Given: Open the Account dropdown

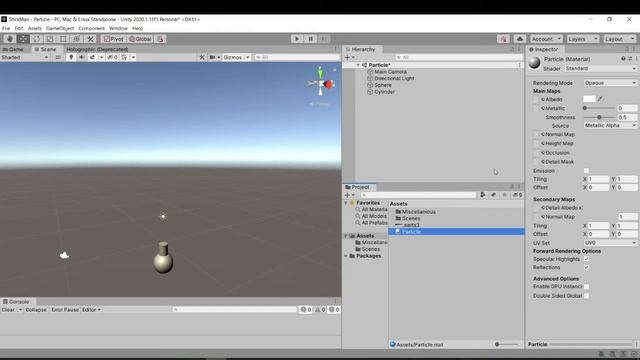Looking at the screenshot, I should tap(546, 39).
